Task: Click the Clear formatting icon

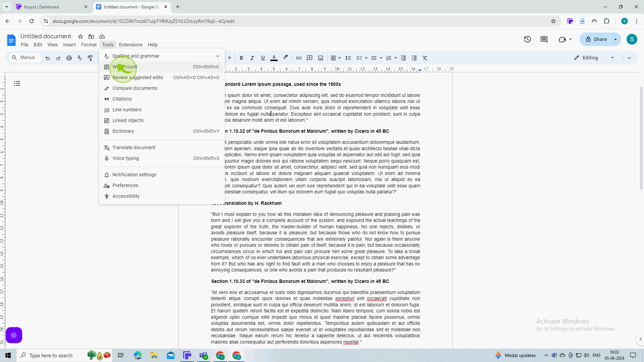Action: pos(425,58)
